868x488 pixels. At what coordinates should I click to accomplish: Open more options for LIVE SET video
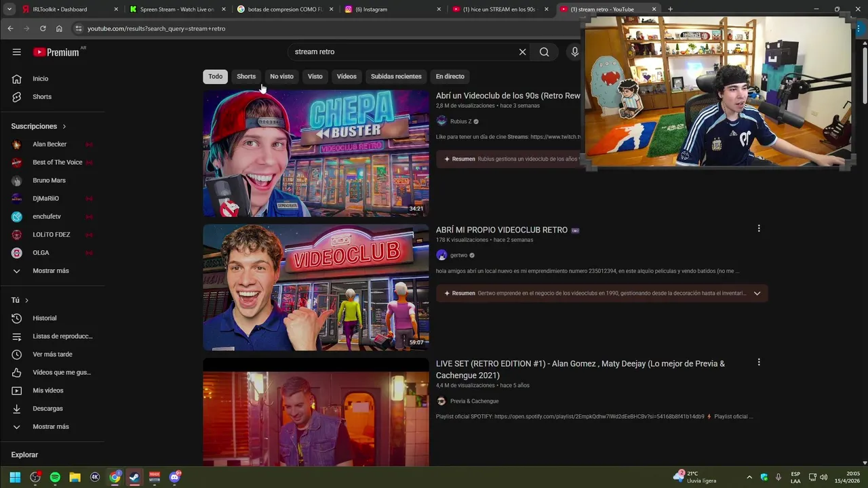759,363
